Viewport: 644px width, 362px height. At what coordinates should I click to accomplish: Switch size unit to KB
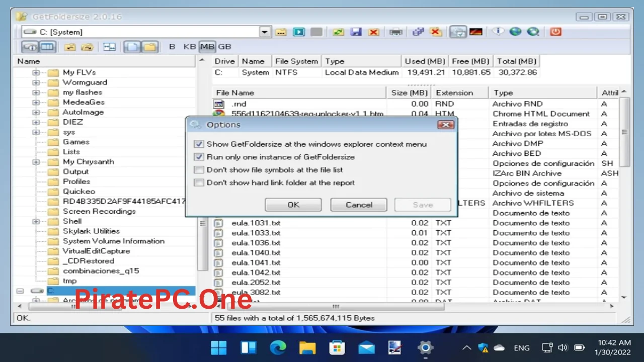click(189, 47)
